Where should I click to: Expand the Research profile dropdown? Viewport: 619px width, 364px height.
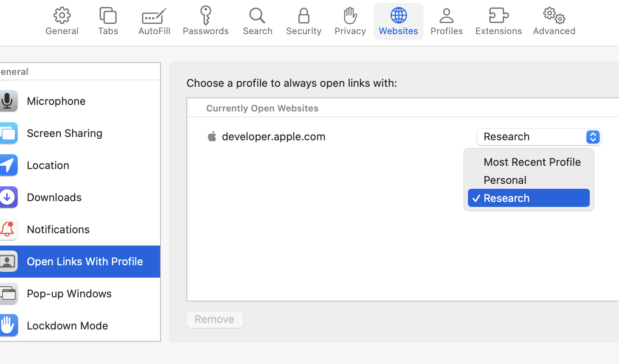(x=539, y=137)
